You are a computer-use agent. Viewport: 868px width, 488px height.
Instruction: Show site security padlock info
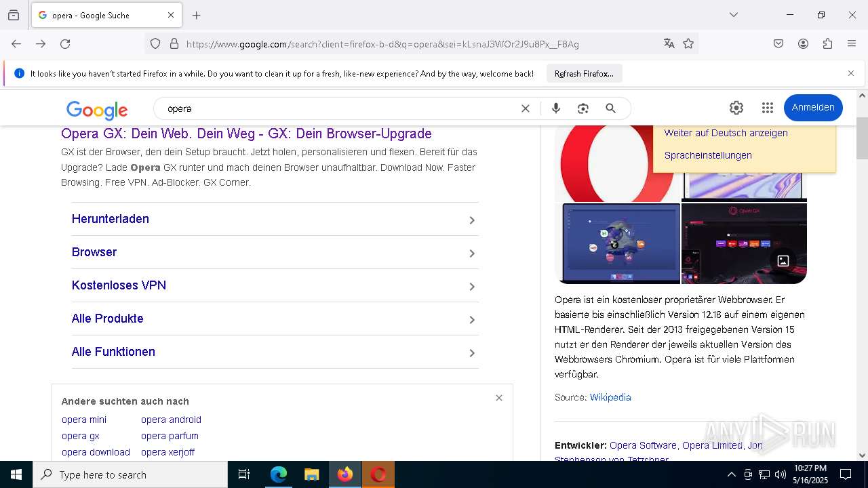[x=174, y=43]
